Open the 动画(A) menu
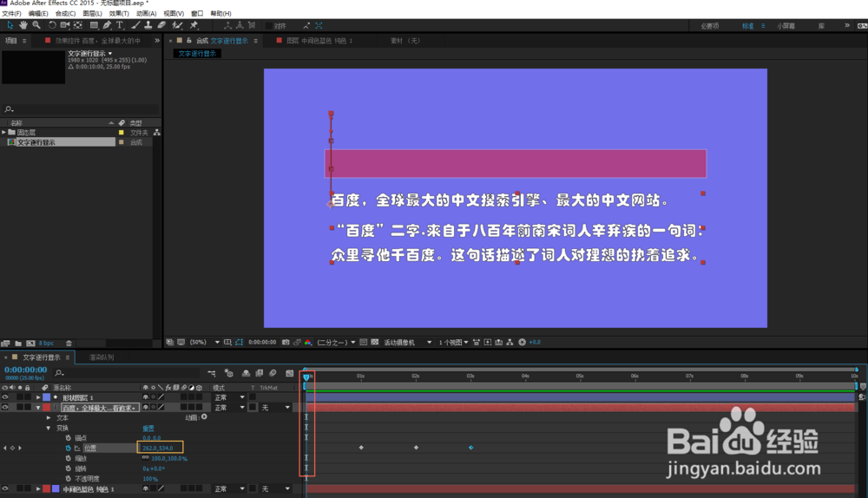The image size is (868, 498). [x=146, y=13]
